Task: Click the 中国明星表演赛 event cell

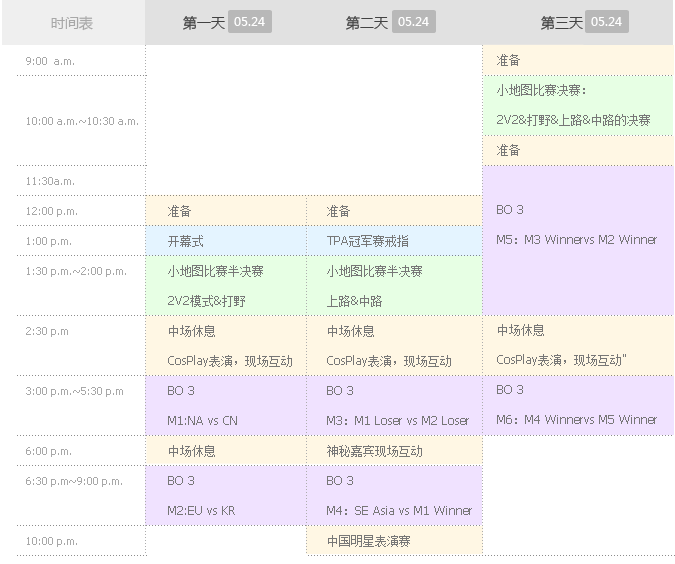Action: 368,541
